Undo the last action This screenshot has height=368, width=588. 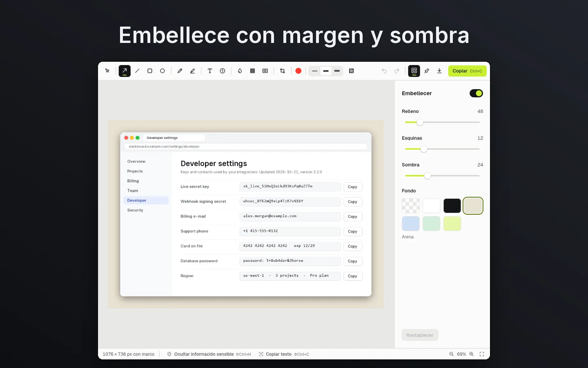pos(384,71)
